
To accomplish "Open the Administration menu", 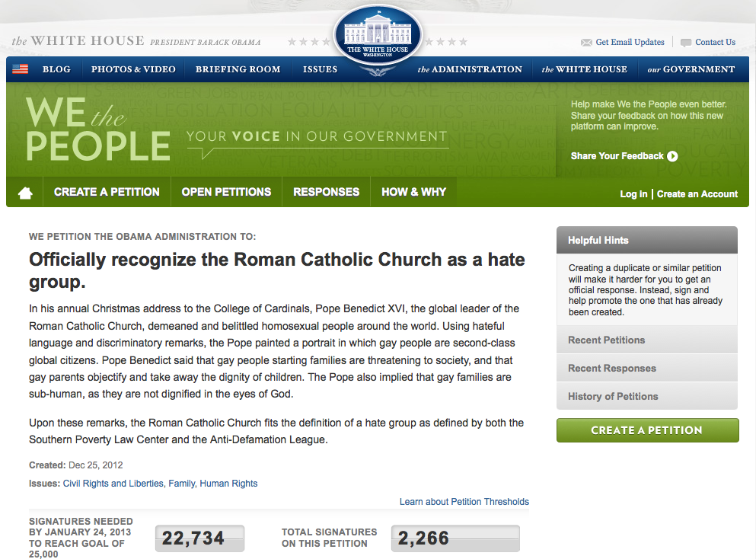I will pos(470,69).
